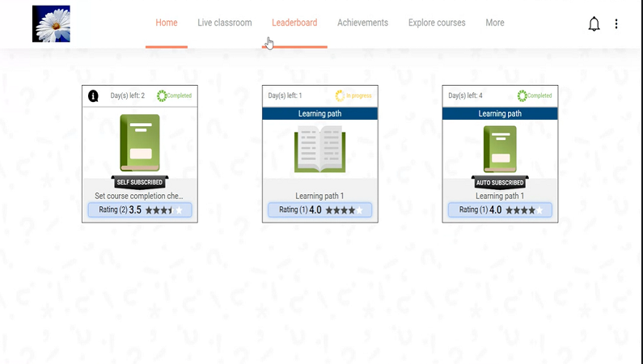643x364 pixels.
Task: Click the In progress status icon
Action: pyautogui.click(x=340, y=95)
